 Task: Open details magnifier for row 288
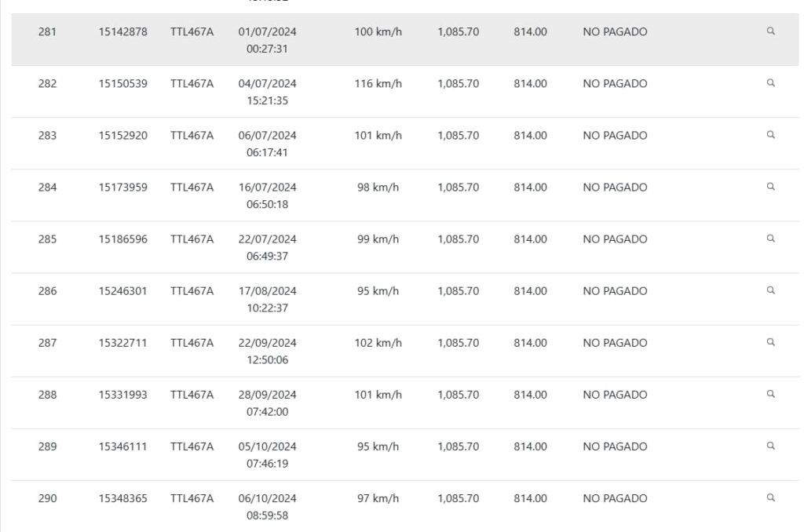[x=771, y=394]
